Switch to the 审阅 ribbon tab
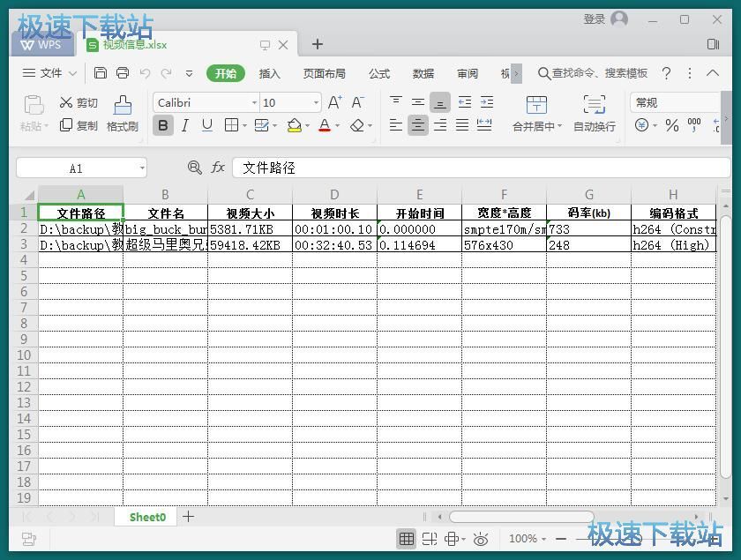 click(468, 73)
